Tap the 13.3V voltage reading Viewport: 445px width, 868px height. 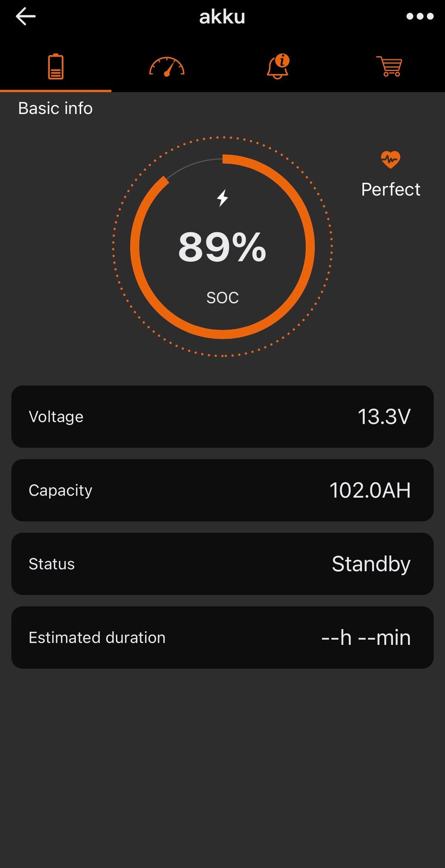(x=384, y=416)
